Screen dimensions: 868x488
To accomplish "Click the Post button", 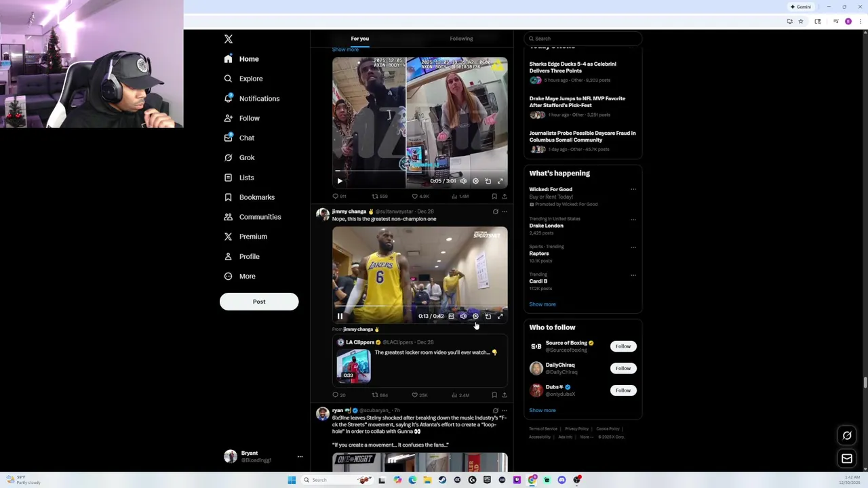I will coord(259,302).
